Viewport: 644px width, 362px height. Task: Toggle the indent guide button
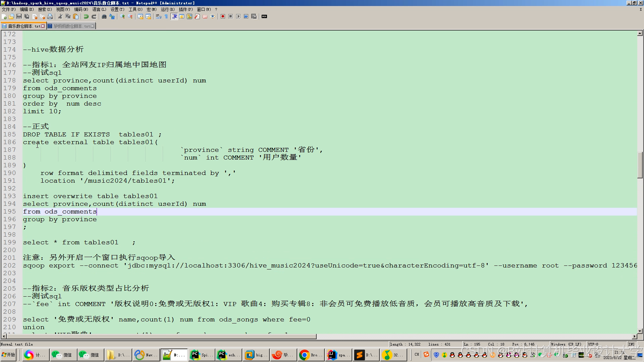click(x=174, y=16)
